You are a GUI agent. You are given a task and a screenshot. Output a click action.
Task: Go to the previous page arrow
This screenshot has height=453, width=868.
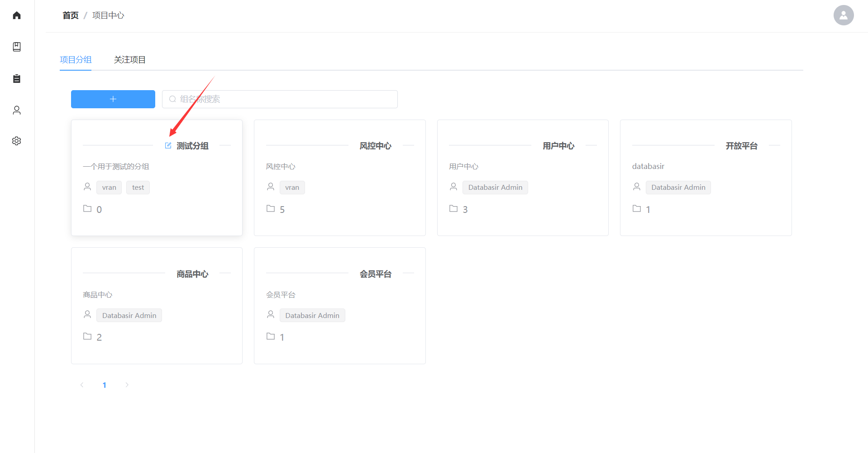click(82, 385)
